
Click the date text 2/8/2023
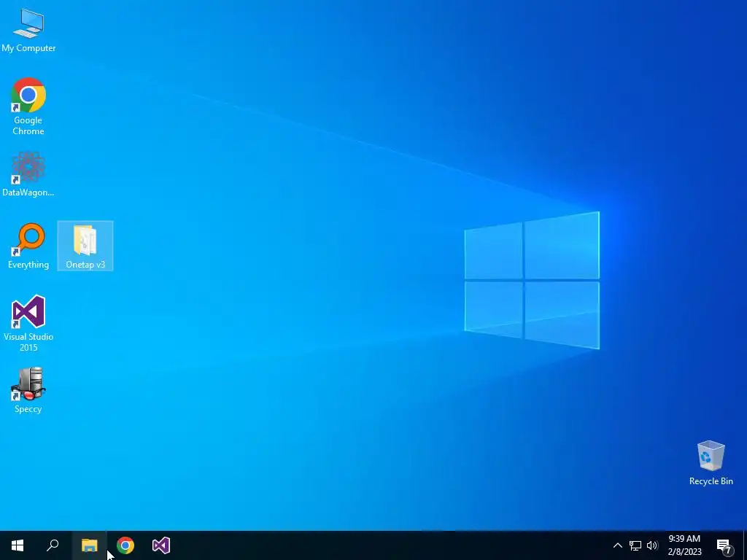684,552
